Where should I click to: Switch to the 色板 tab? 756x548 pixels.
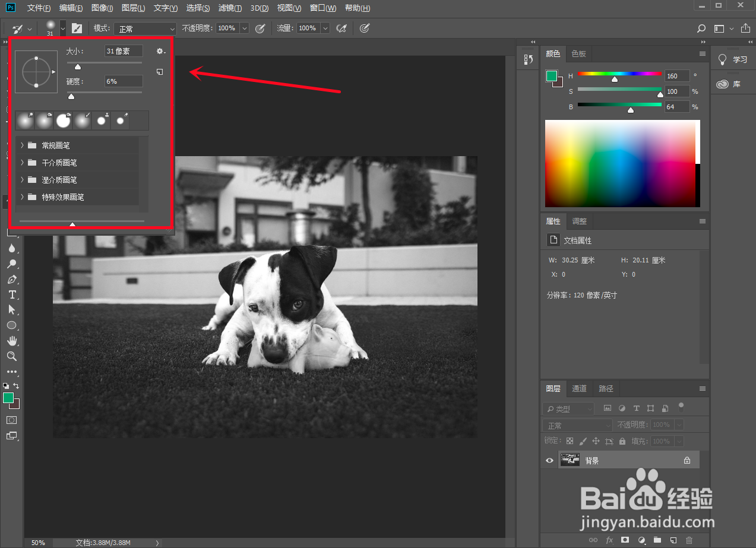[578, 53]
